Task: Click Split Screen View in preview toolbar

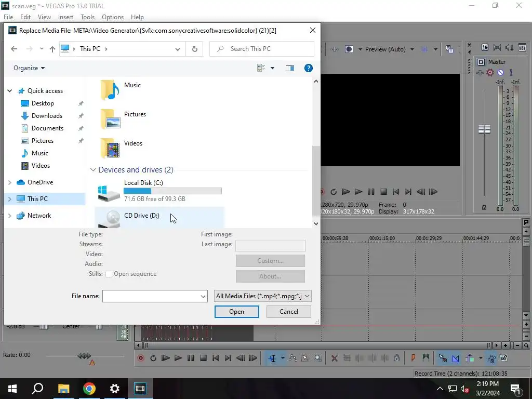Action: [x=349, y=49]
